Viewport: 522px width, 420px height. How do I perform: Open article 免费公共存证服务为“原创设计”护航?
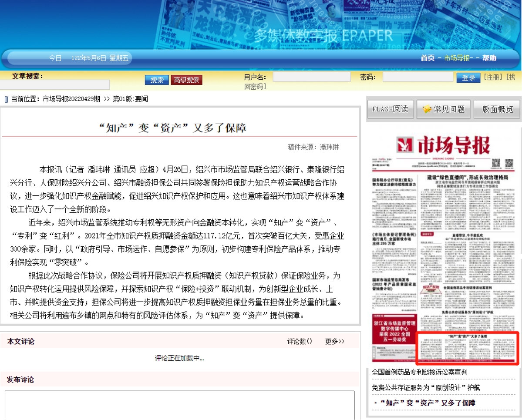tap(426, 387)
